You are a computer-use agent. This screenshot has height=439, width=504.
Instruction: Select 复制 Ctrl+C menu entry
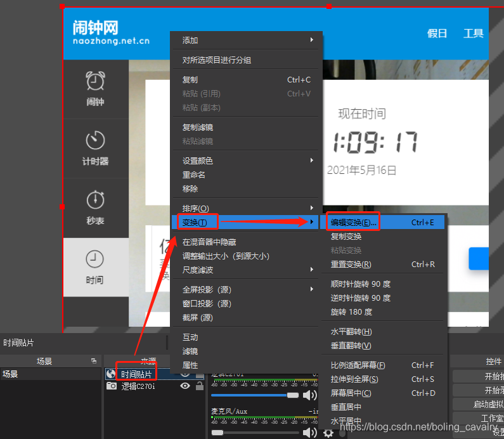[246, 79]
